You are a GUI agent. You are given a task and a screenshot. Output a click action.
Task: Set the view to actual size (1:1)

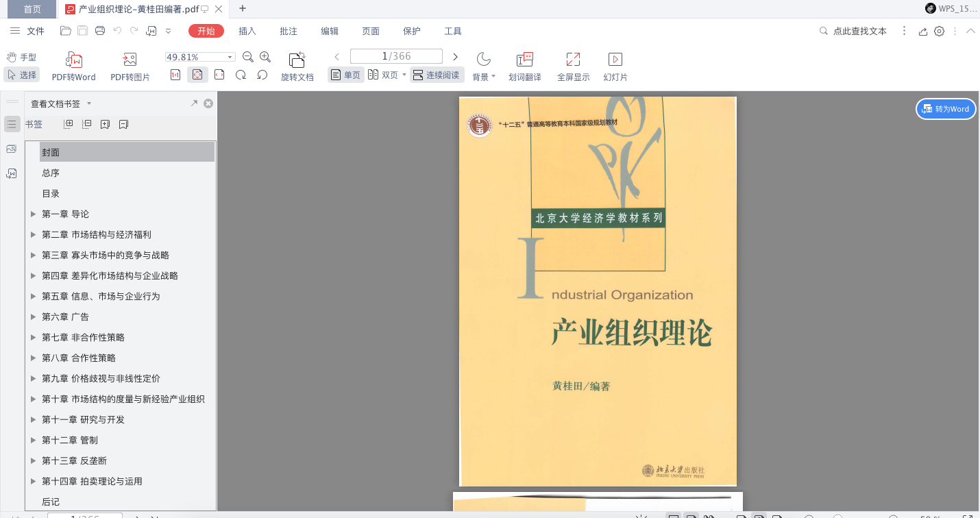coord(175,75)
